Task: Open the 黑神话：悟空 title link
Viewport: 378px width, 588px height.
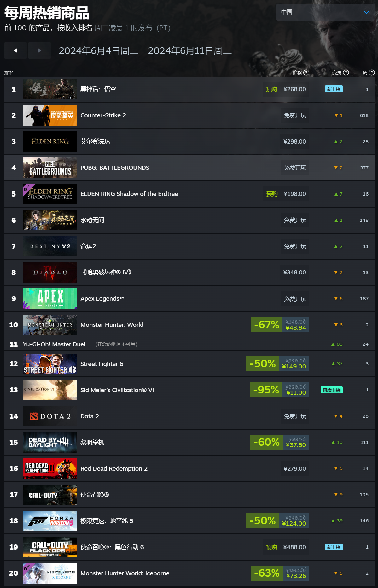Action: (98, 89)
